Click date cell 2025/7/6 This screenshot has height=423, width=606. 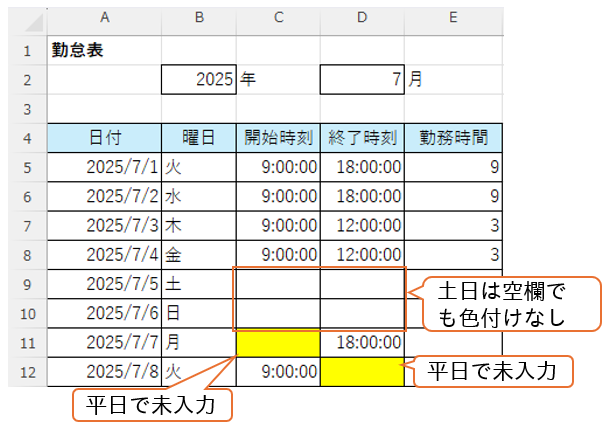pyautogui.click(x=104, y=313)
